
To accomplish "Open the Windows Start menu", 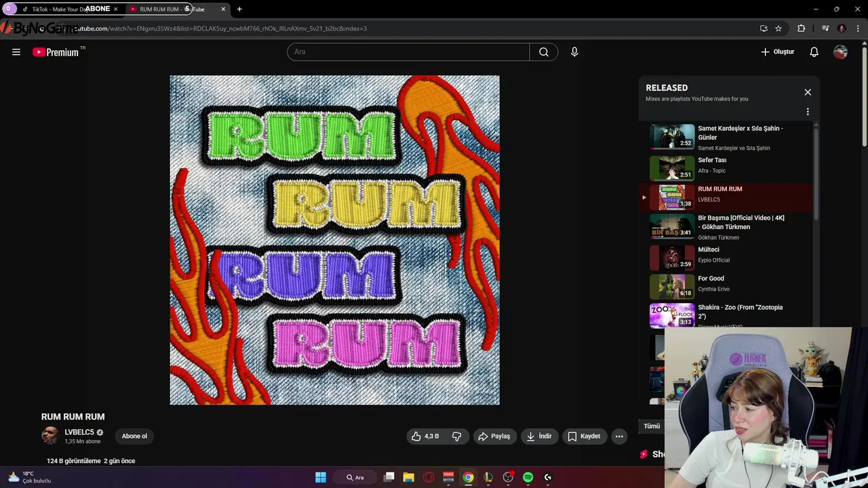I will coord(321,477).
